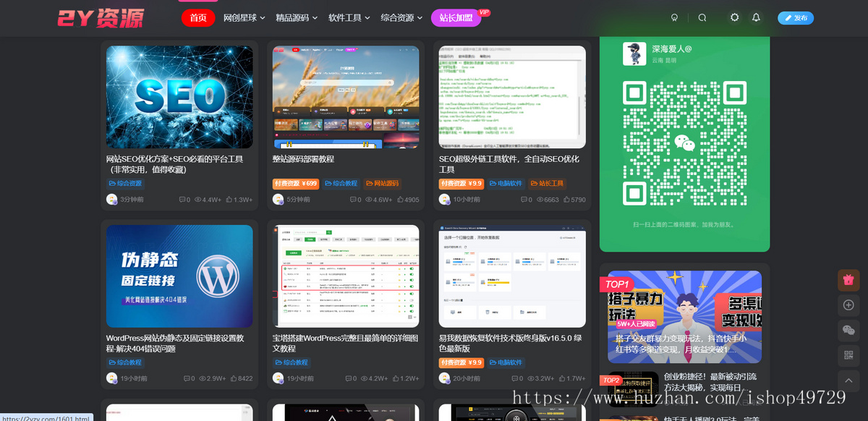Screen dimensions: 868x421
Task: Like the SEO外链工具 post showing 5790
Action: coord(574,200)
